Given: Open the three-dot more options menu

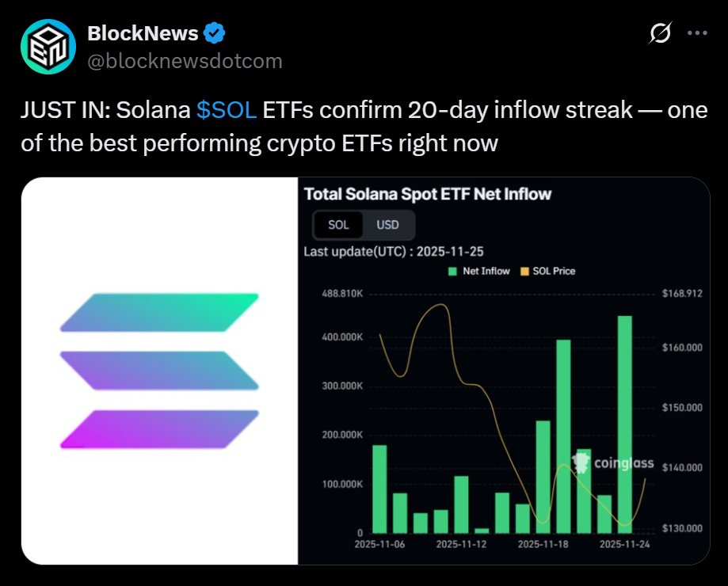Looking at the screenshot, I should [x=696, y=33].
